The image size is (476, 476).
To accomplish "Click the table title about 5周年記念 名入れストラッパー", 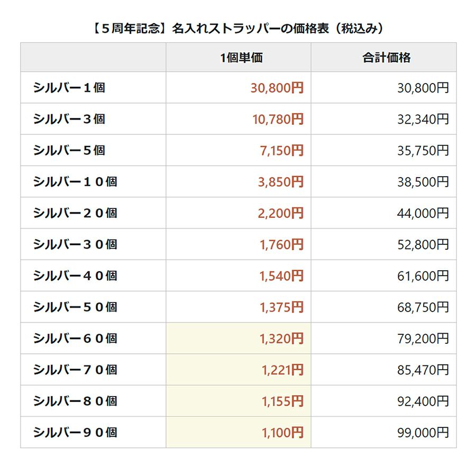I will click(x=237, y=29).
